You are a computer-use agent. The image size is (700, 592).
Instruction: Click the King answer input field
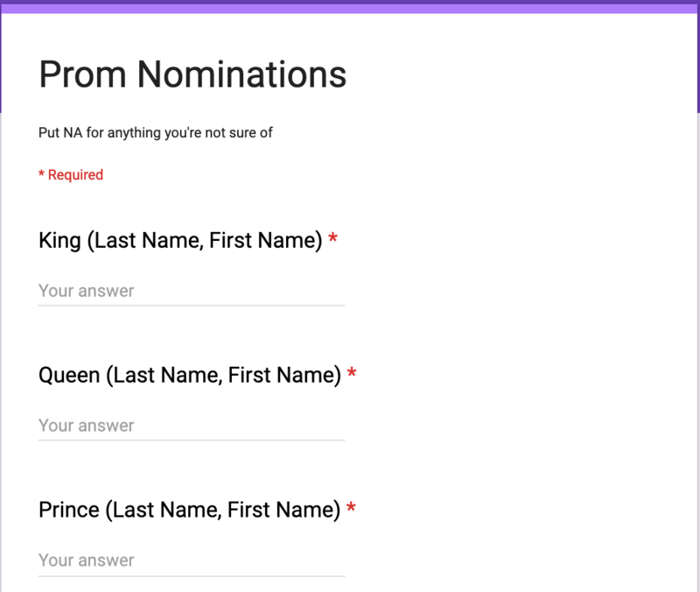[192, 292]
